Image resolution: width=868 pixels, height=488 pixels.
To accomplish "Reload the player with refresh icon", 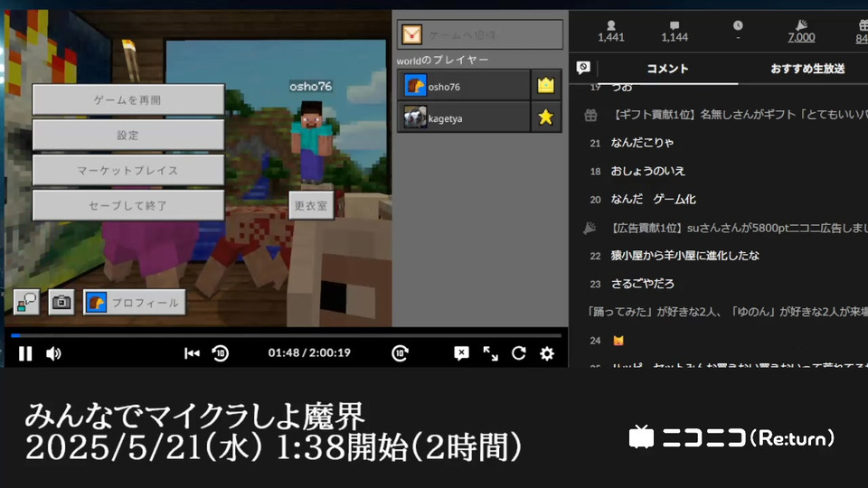I will (x=519, y=353).
